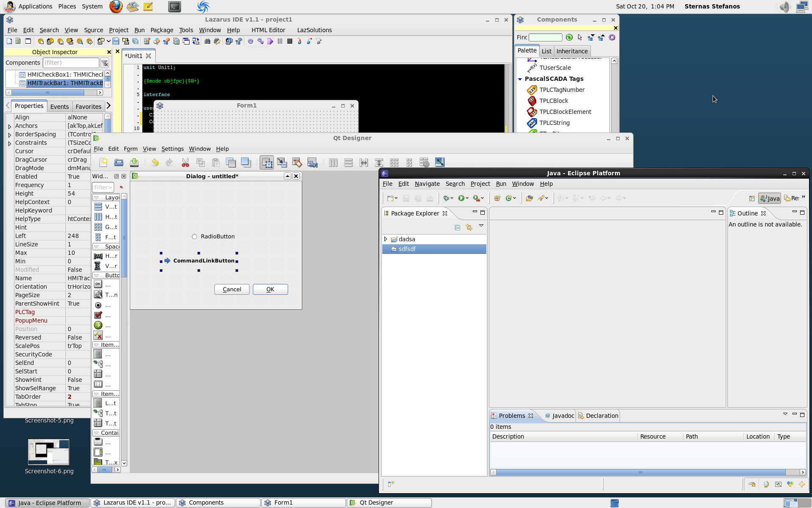The image size is (812, 508).
Task: Click Undo arrow in Qt Designer toolbar
Action: click(155, 163)
